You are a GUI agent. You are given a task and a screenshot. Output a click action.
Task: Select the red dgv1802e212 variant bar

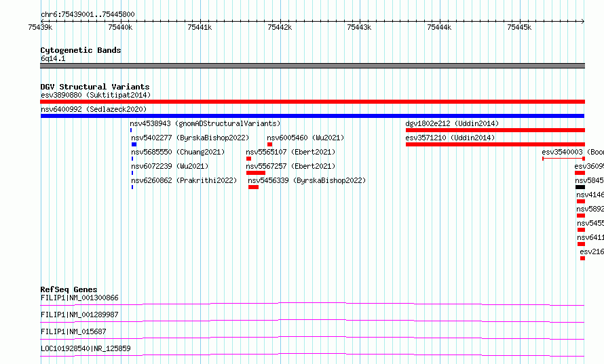coord(495,130)
